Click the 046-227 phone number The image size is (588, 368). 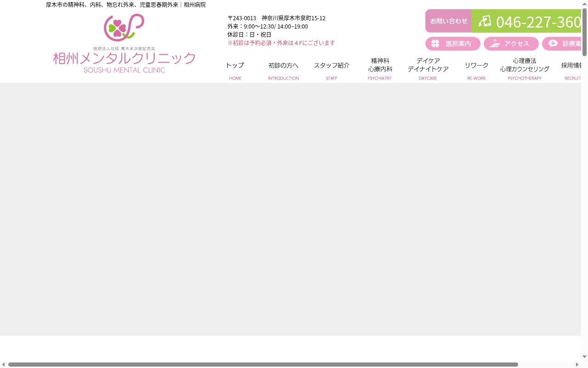pos(538,22)
